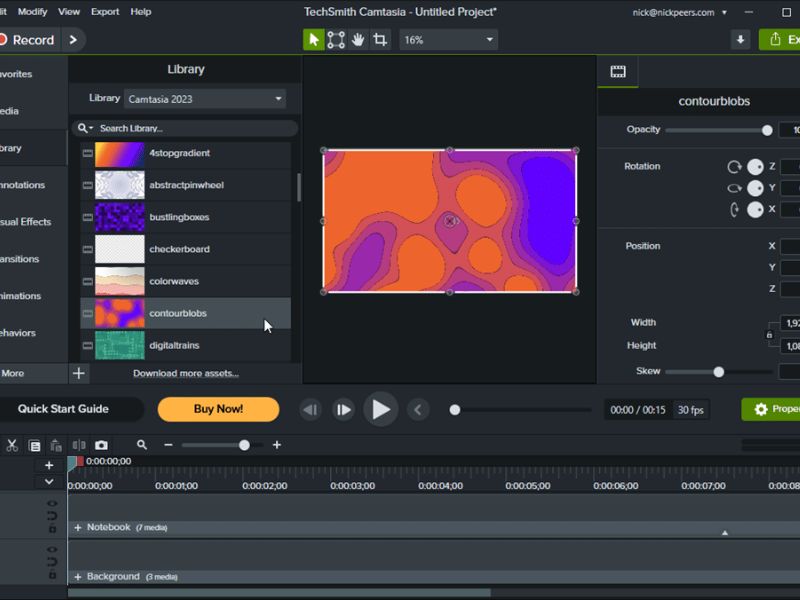The width and height of the screenshot is (800, 600).
Task: Open the Camtasia 2023 library dropdown
Action: [x=205, y=99]
